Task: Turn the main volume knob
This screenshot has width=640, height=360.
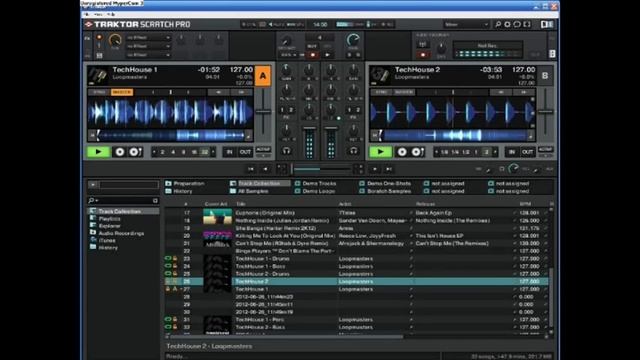Action: (353, 40)
